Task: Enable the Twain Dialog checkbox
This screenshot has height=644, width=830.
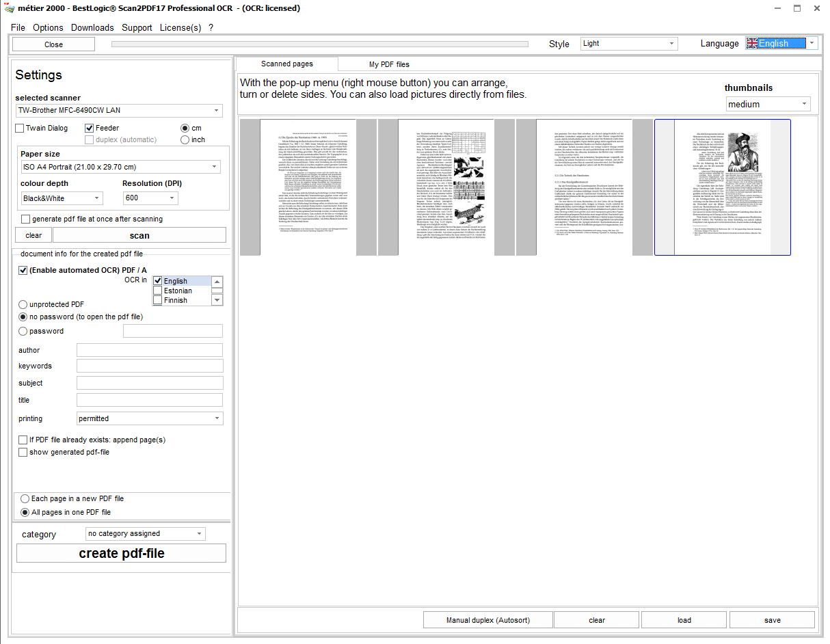Action: coord(20,128)
